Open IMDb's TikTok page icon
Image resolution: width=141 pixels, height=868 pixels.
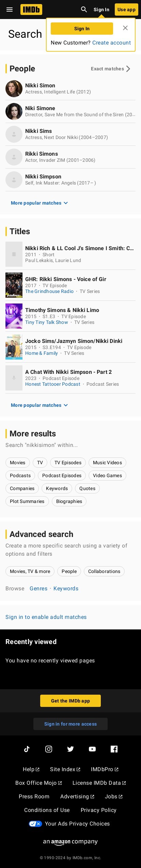[27, 749]
